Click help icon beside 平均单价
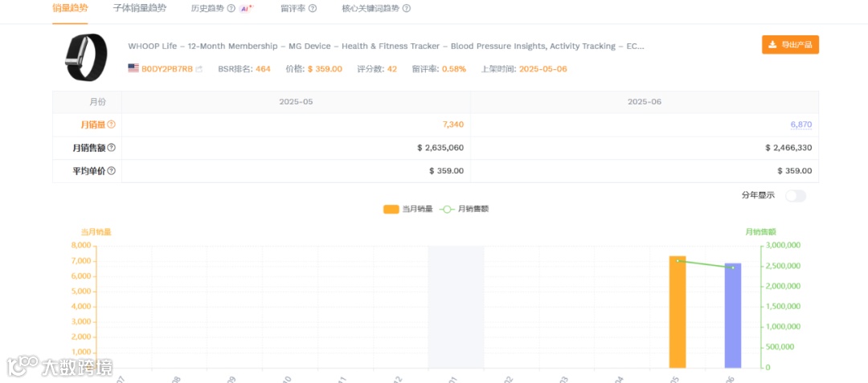The height and width of the screenshot is (383, 868). point(111,171)
